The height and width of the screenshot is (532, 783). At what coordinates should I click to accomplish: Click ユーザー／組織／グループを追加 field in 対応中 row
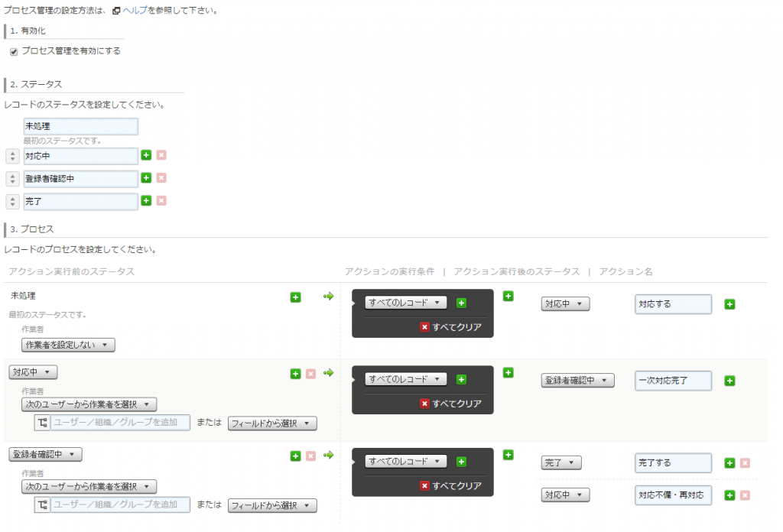pyautogui.click(x=120, y=422)
